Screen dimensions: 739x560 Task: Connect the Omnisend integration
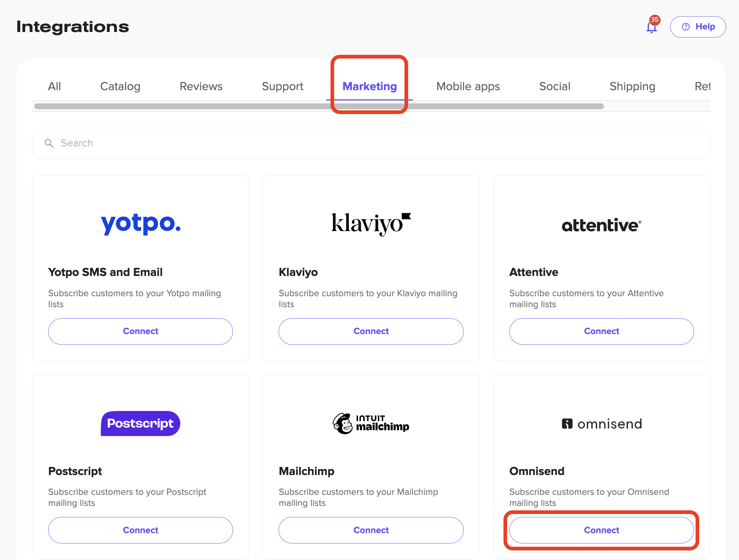tap(601, 530)
